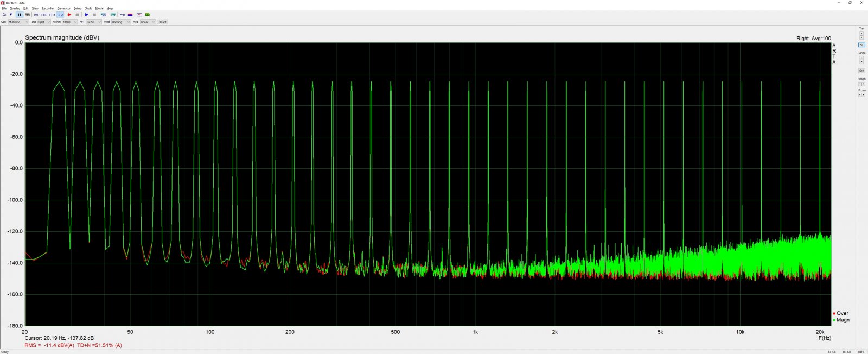Click the Spectrum magnitude (dBV) title
Screen dimensions: 868x354
62,38
